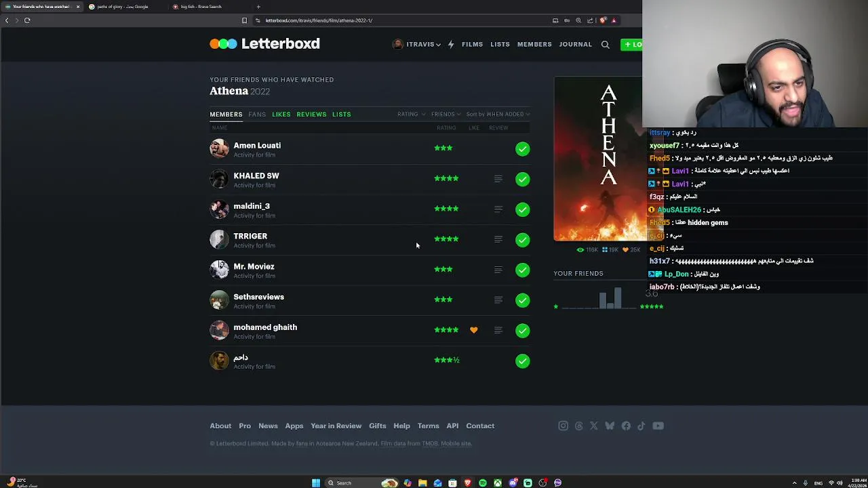
Task: Open LISTS in top navigation
Action: tap(500, 44)
